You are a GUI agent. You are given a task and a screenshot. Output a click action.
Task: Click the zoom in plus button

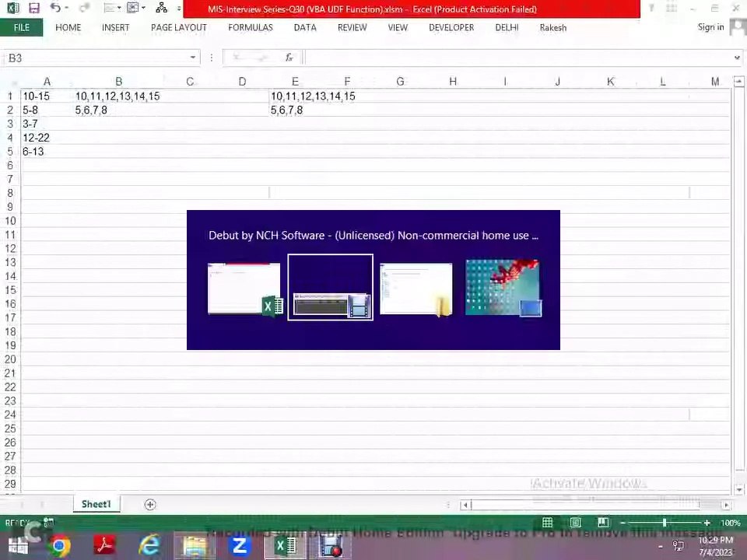click(x=707, y=523)
